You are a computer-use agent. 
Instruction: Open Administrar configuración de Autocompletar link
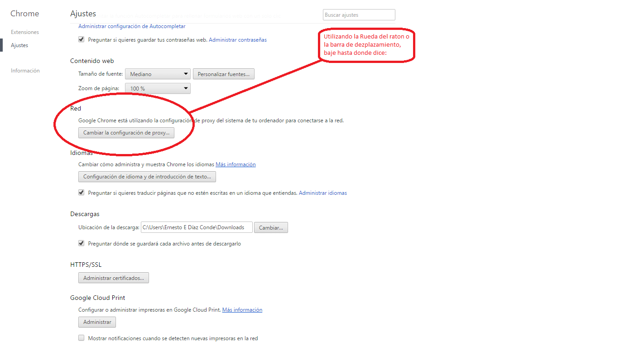pyautogui.click(x=132, y=26)
